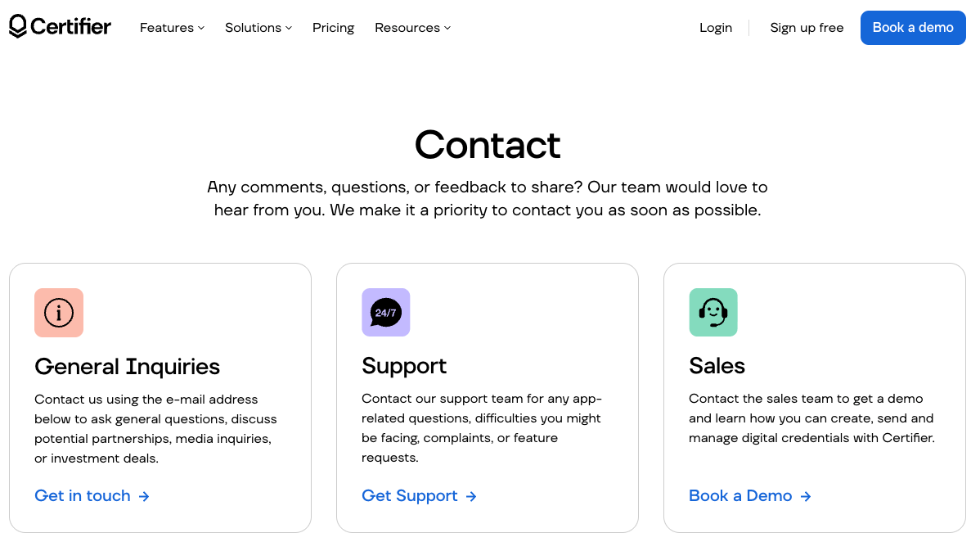Click the arrow icon beside Get Support
980x542 pixels.
(471, 496)
